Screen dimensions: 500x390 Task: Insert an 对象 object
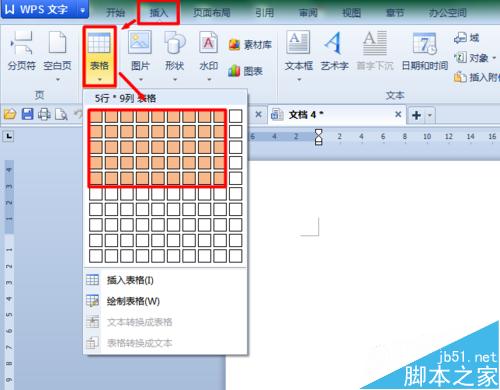(471, 58)
